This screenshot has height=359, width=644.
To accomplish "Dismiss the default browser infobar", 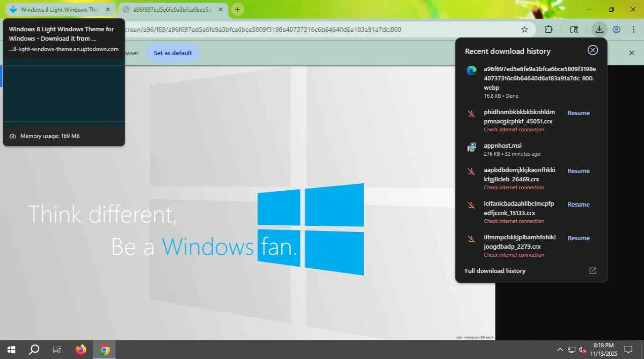I will pyautogui.click(x=631, y=53).
